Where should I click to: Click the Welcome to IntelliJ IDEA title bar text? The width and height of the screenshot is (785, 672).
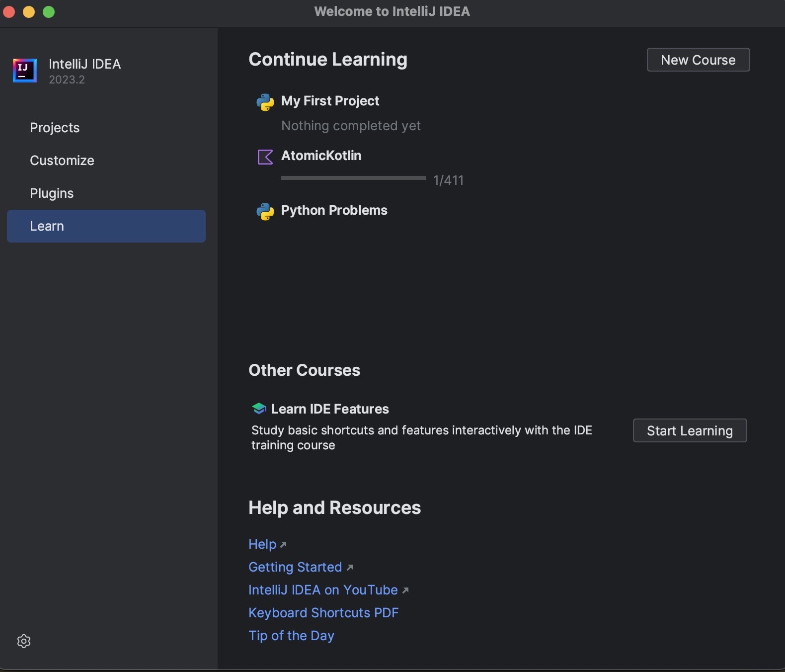[392, 11]
